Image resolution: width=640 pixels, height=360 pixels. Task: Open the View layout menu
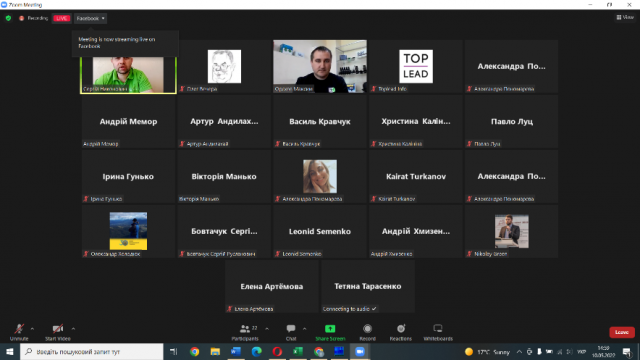[625, 17]
